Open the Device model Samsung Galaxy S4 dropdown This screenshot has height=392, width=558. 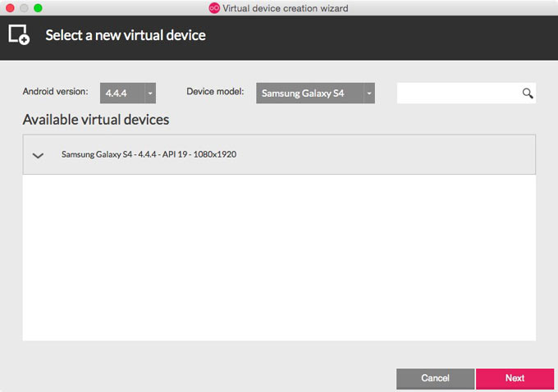click(315, 93)
